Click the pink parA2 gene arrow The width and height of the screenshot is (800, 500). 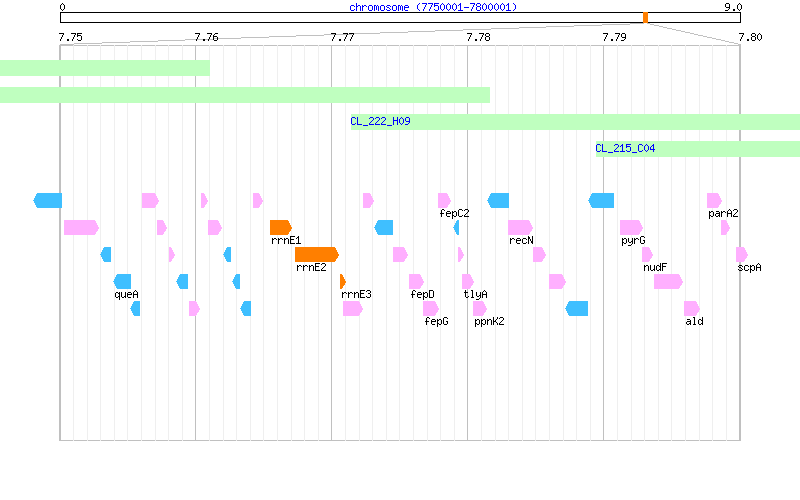(x=714, y=201)
